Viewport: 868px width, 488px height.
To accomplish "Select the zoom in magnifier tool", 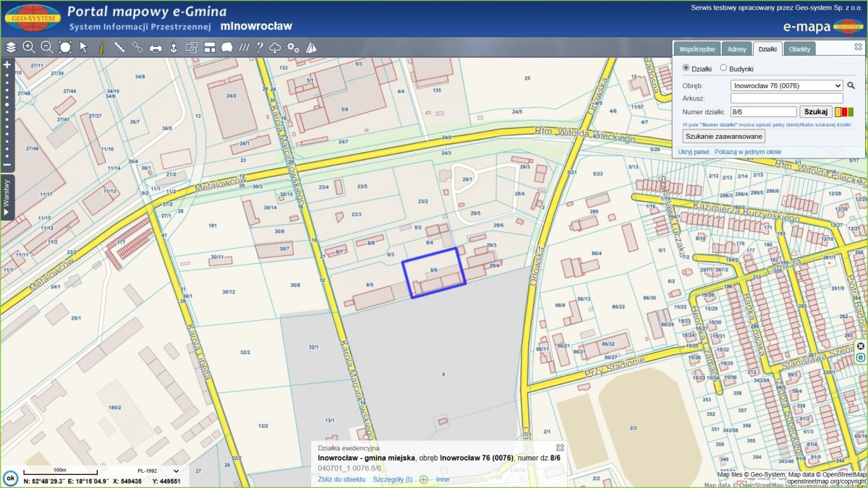I will [29, 47].
